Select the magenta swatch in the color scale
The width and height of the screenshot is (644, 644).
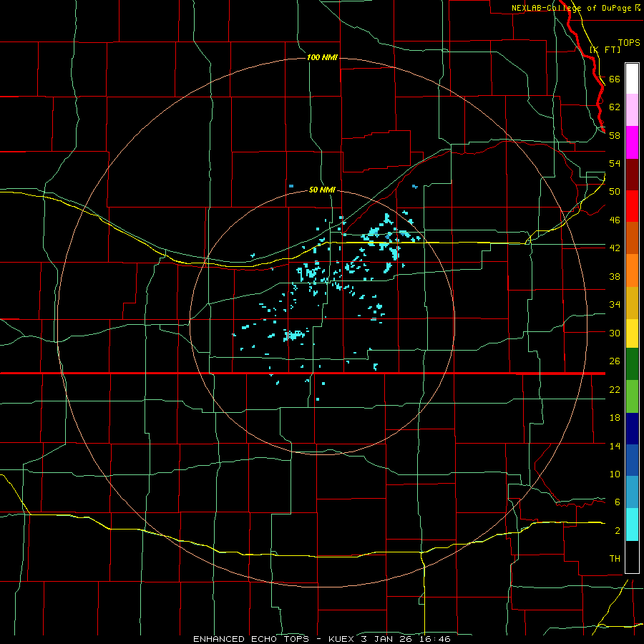pyautogui.click(x=632, y=142)
